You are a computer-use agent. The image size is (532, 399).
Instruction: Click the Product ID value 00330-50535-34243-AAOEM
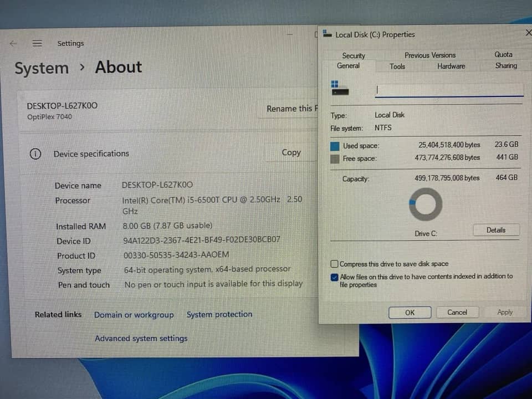pos(176,255)
